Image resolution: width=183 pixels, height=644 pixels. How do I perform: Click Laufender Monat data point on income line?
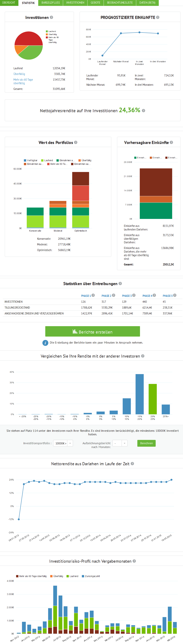(102, 55)
